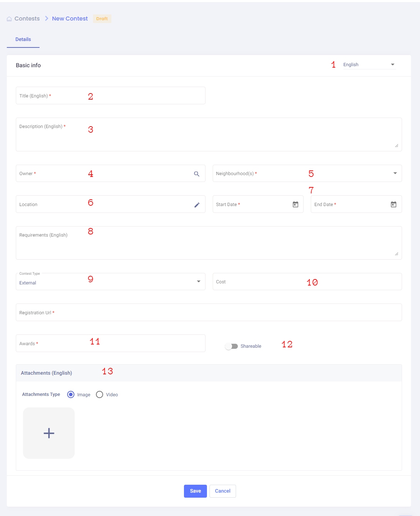Select the Image attachment type
420x516 pixels.
click(71, 394)
